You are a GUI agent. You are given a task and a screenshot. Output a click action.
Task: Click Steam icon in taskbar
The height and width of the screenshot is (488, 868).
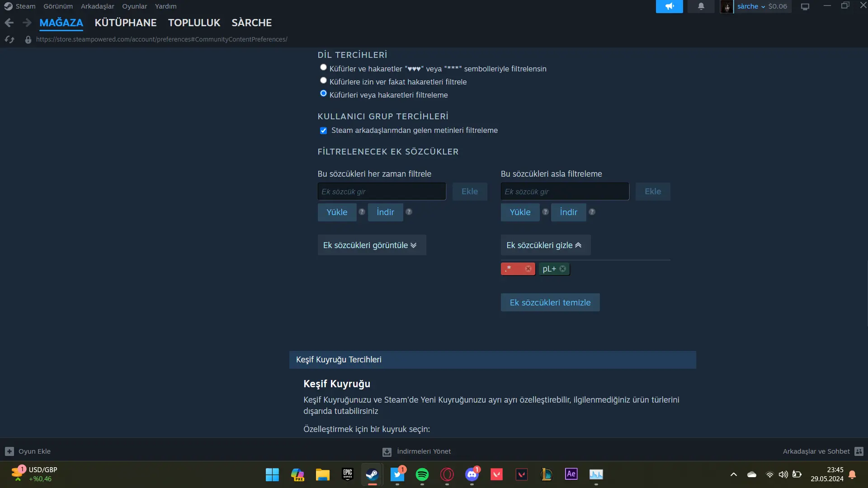372,474
